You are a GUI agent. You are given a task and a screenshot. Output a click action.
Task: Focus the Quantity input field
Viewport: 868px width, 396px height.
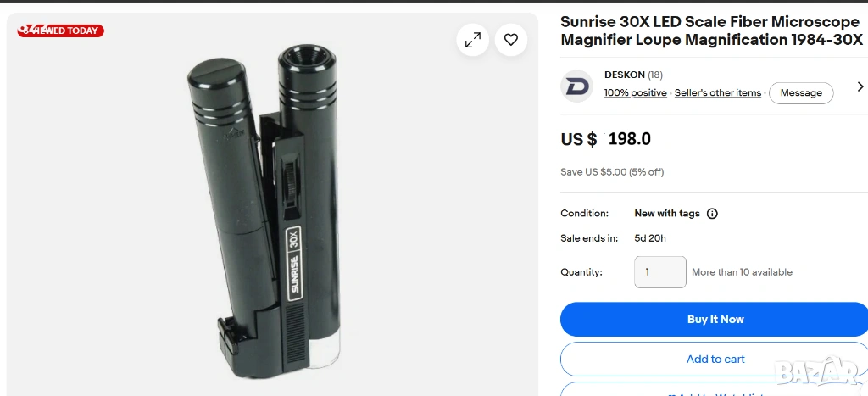pyautogui.click(x=660, y=272)
